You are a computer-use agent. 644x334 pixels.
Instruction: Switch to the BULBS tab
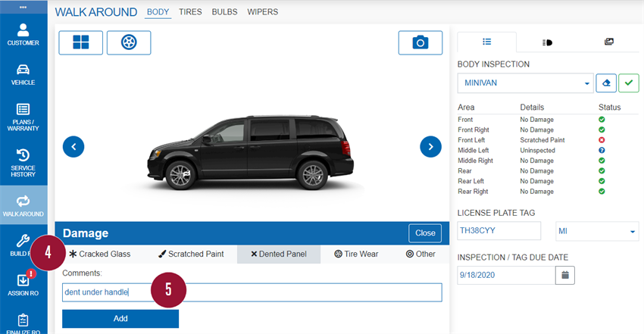point(225,12)
